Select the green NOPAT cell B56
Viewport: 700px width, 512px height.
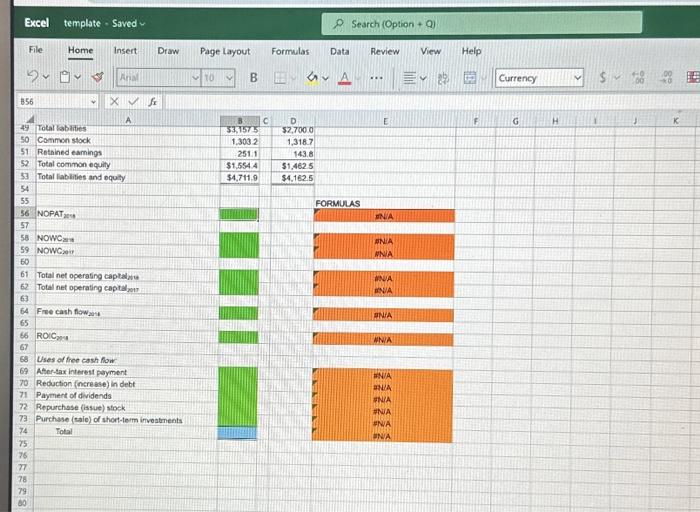pyautogui.click(x=239, y=214)
